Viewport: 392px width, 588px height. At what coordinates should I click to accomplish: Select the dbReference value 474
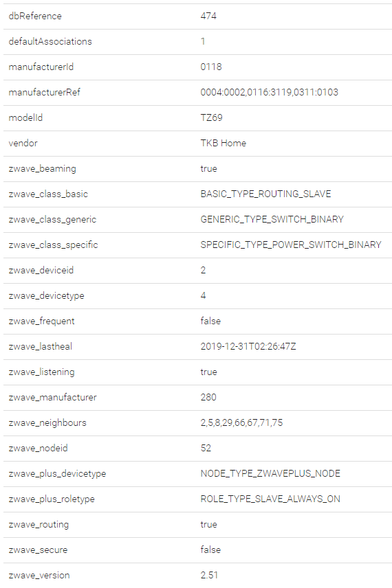208,16
